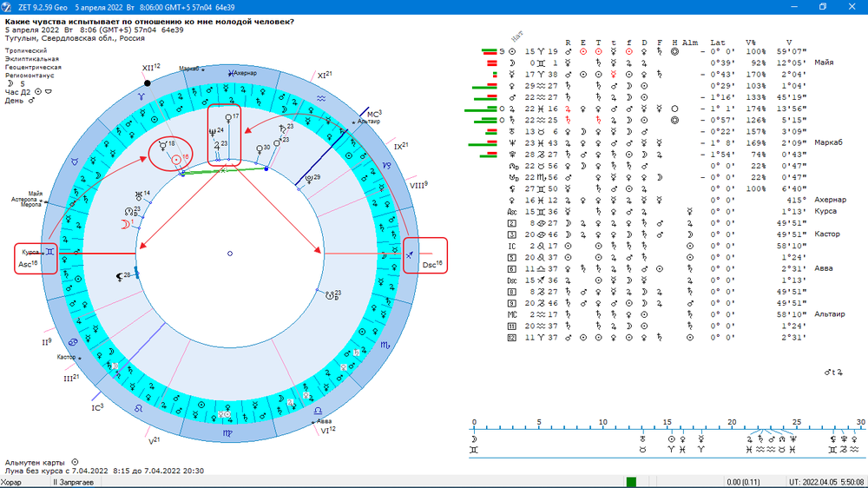Click the Pluto glyph at 28 Capricorn 27
The height and width of the screenshot is (488, 868).
[512, 155]
